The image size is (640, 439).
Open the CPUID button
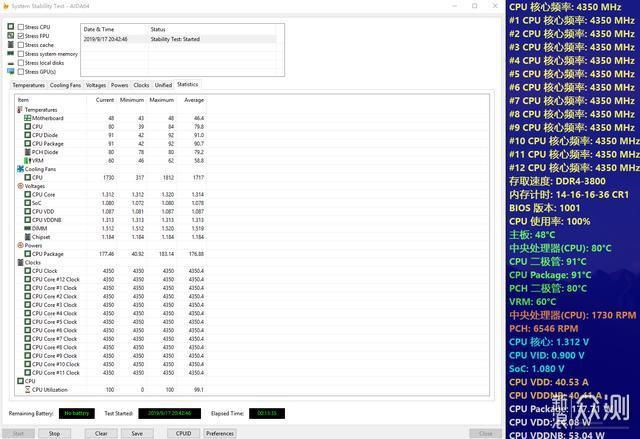click(184, 433)
